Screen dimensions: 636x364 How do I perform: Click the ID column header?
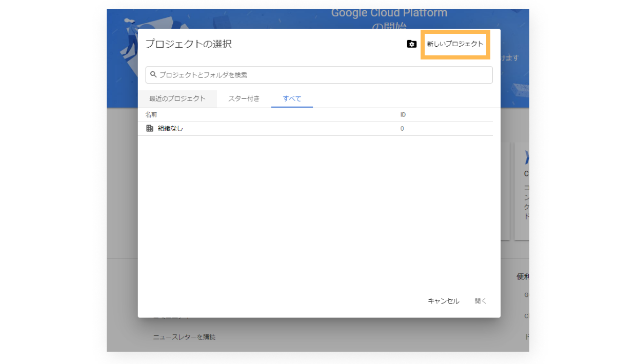coord(403,115)
